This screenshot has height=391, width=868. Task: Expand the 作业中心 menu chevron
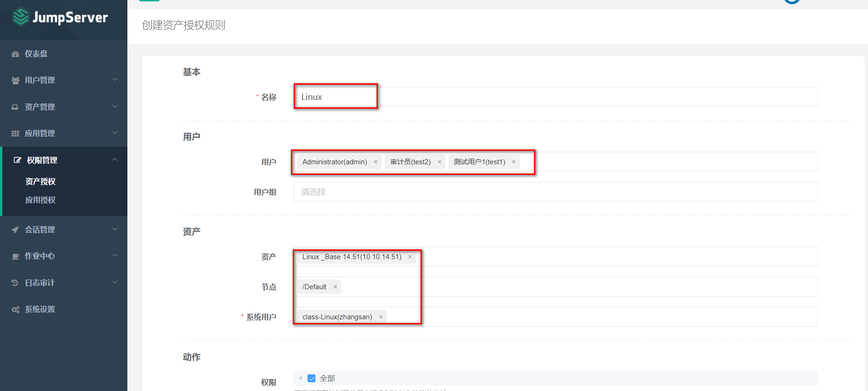tap(115, 256)
